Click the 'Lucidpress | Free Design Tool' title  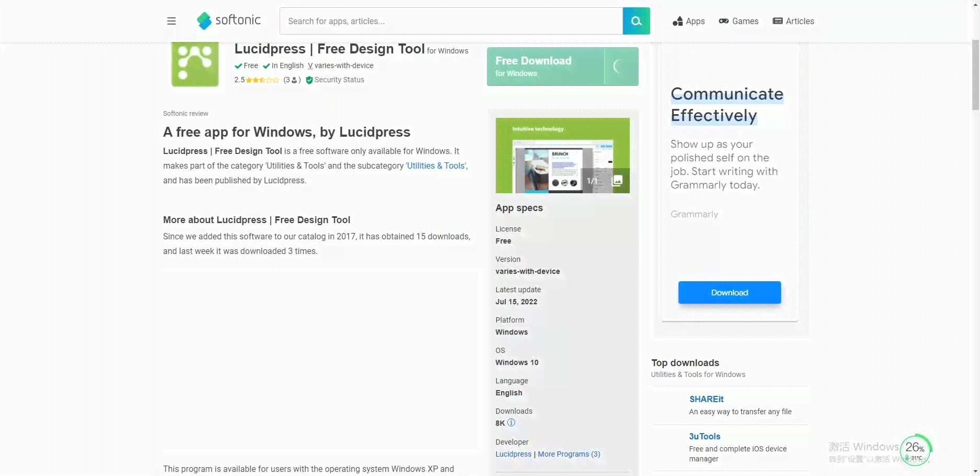tap(329, 49)
